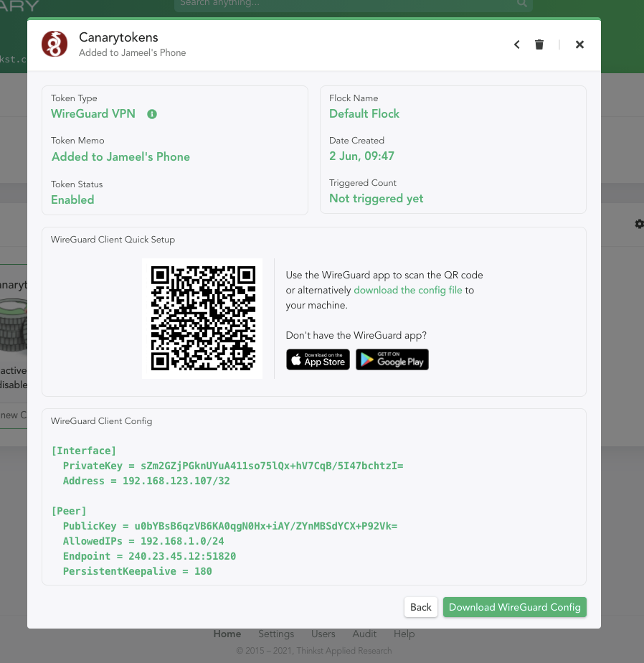This screenshot has height=663, width=644.
Task: Click the Address 192.168.123.107/32 line
Action: (x=146, y=481)
